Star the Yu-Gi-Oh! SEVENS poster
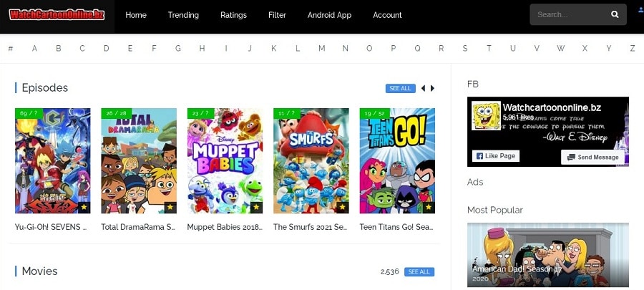 click(x=84, y=208)
